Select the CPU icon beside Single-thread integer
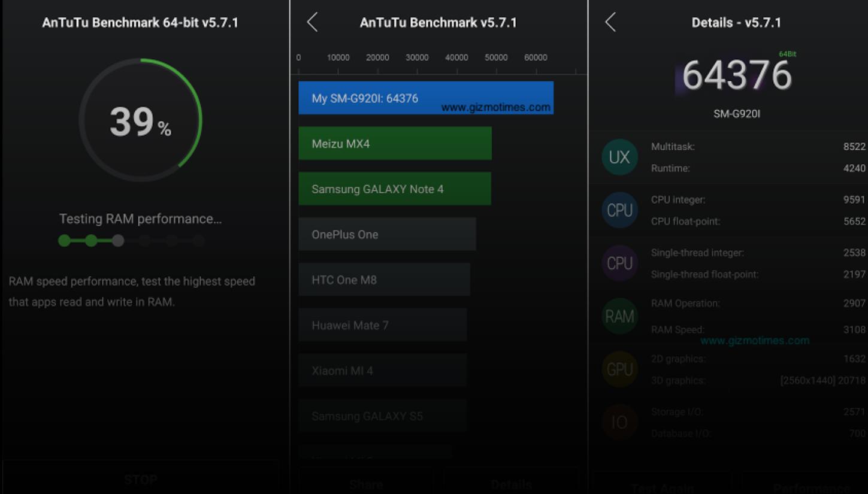868x494 pixels. pyautogui.click(x=619, y=263)
